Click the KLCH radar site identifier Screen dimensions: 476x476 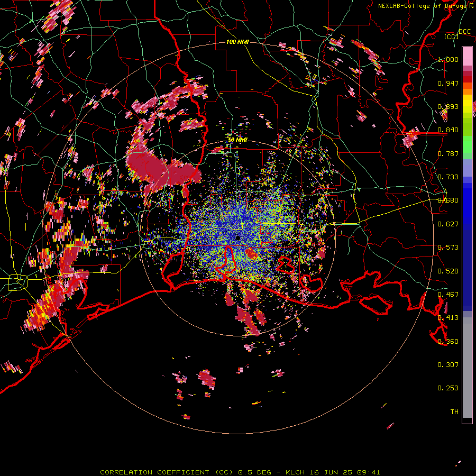tap(295, 472)
